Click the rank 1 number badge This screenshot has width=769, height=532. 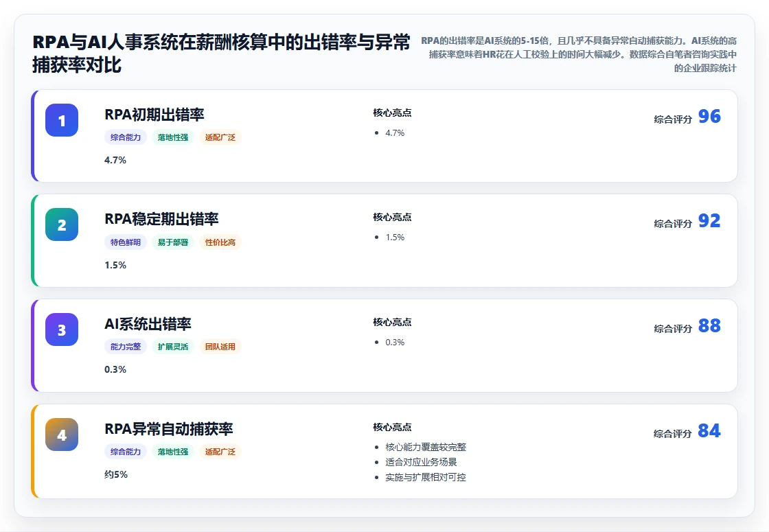click(x=62, y=120)
